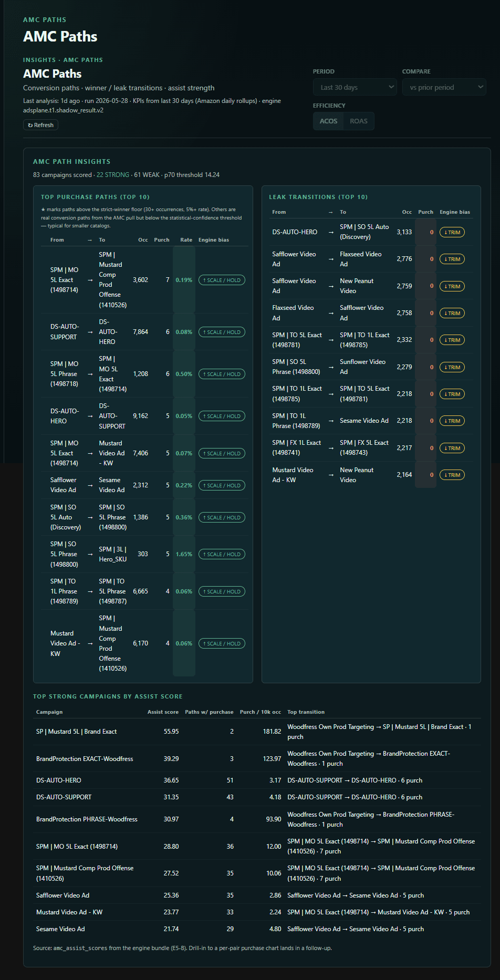500x980 pixels.
Task: Open the Compare 'vs prior period' dropdown
Action: [x=444, y=87]
